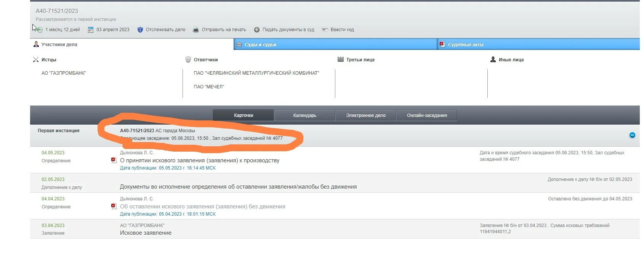This screenshot has width=644, height=256.
Task: Click the shield icon for Отслеживать дело
Action: [x=140, y=30]
